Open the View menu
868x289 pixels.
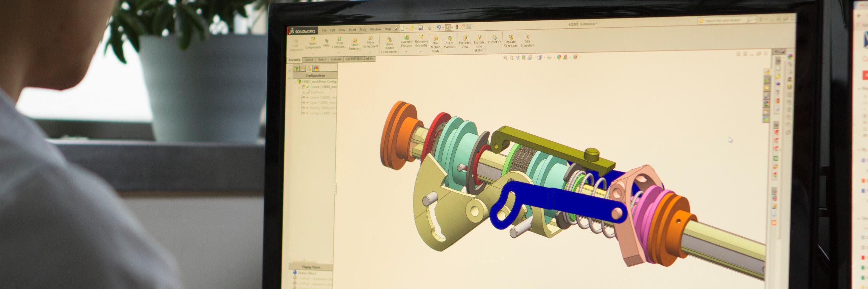342,30
